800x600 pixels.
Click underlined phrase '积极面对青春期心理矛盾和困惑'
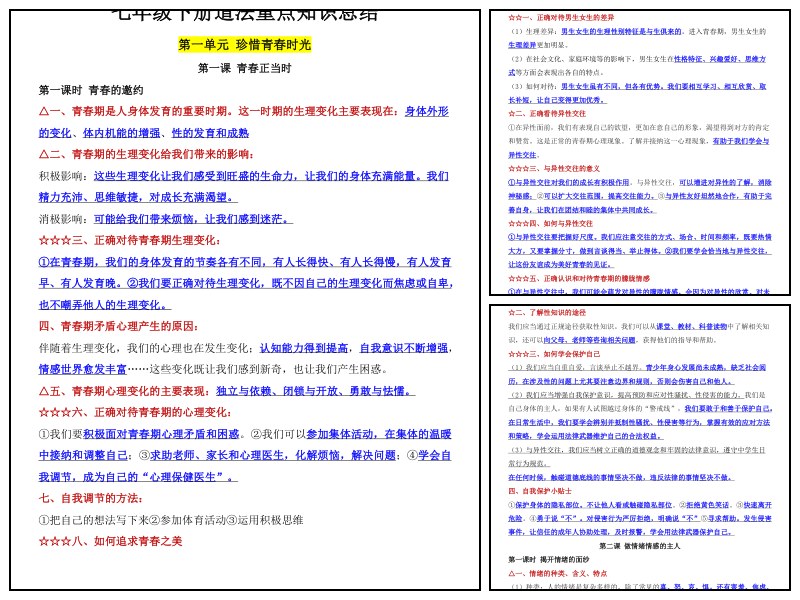tap(161, 434)
